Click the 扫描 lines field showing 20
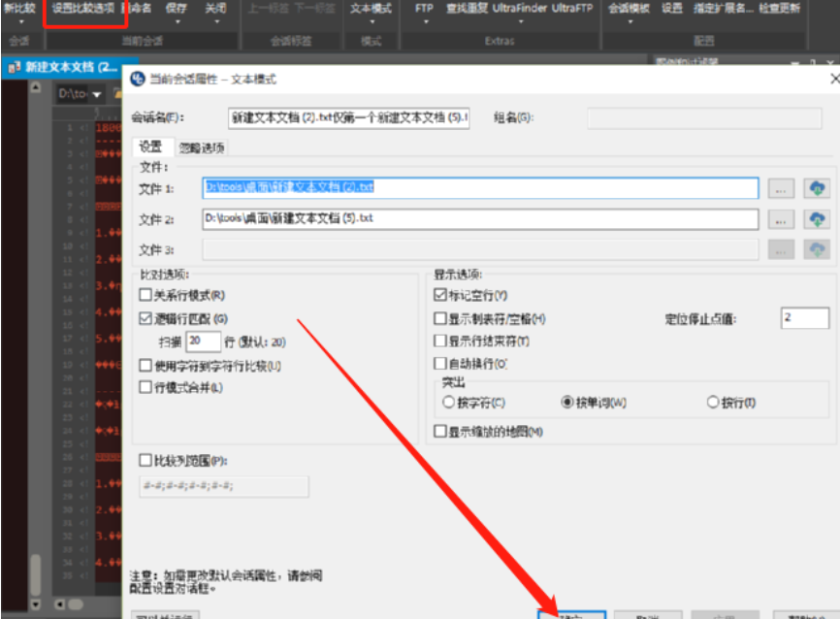This screenshot has width=840, height=619. click(x=203, y=342)
